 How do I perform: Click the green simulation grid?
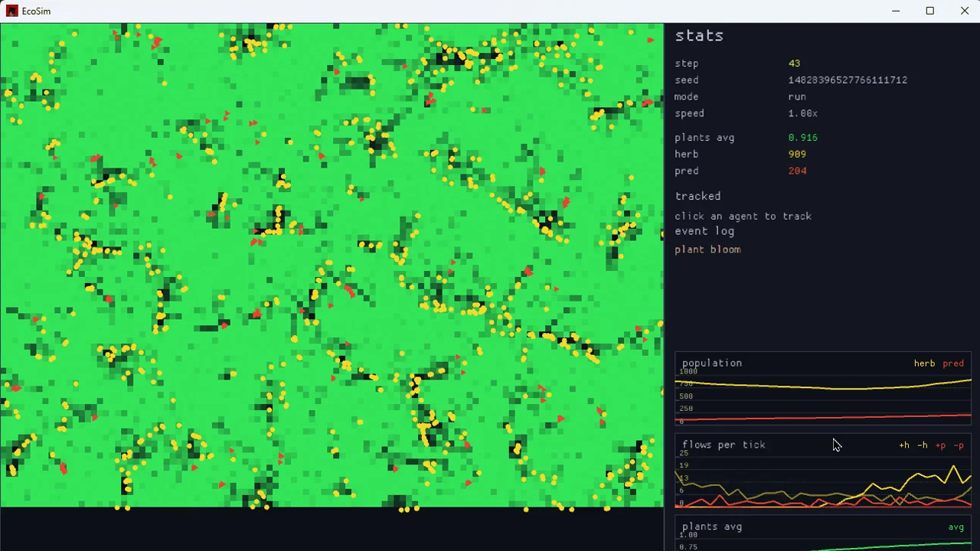point(332,265)
